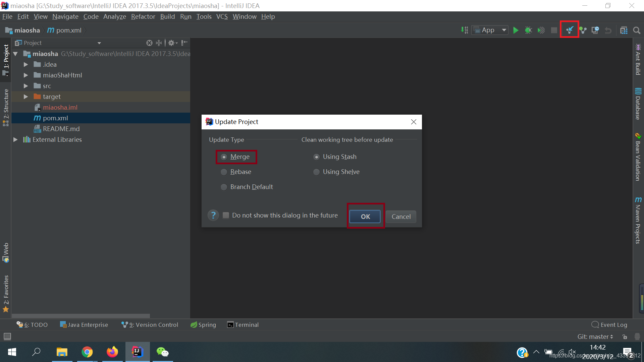Open the Build menu
Viewport: 644px width, 362px height.
167,16
